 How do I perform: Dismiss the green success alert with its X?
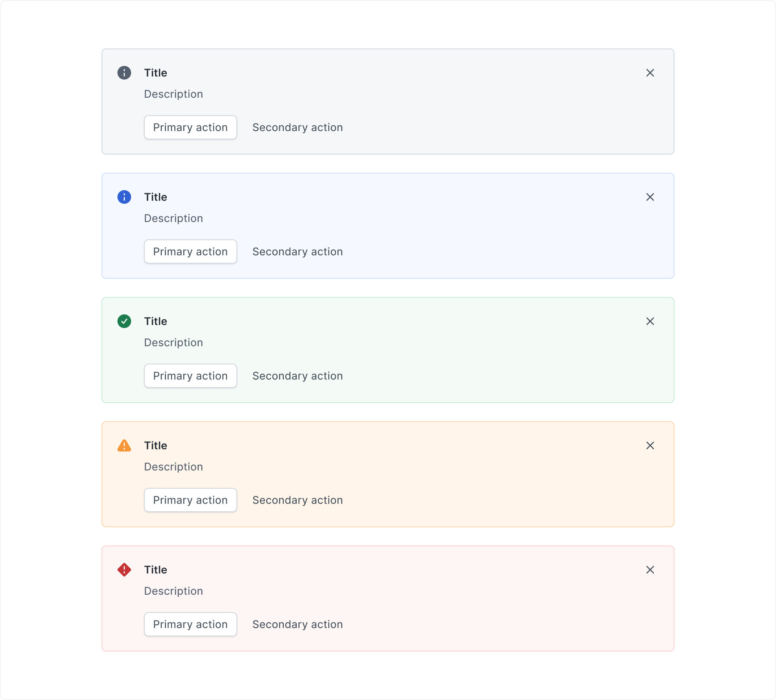tap(650, 321)
